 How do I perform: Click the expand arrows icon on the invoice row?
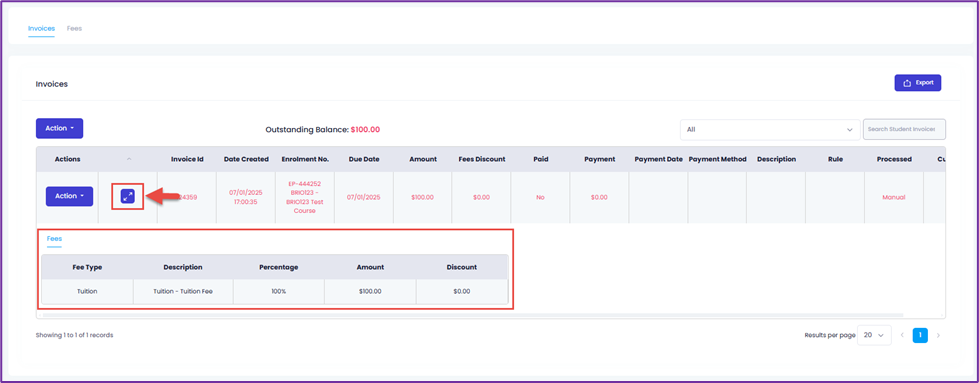coord(127,197)
